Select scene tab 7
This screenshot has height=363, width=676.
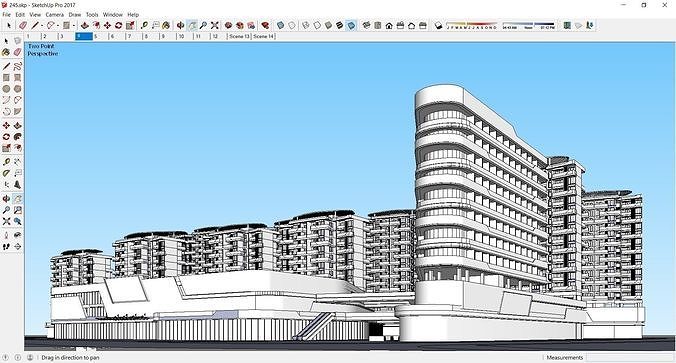pyautogui.click(x=134, y=36)
